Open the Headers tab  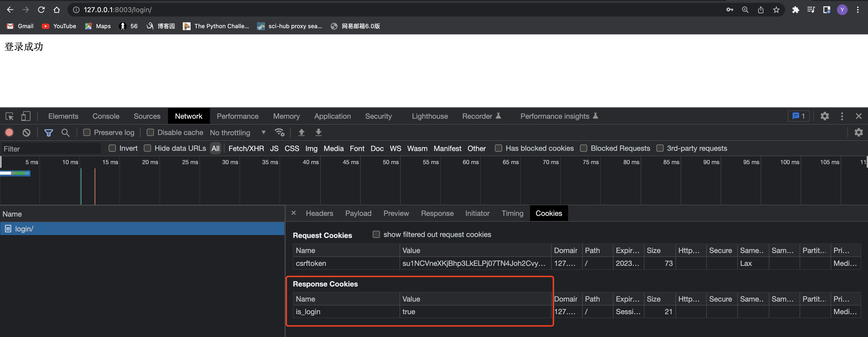[319, 213]
